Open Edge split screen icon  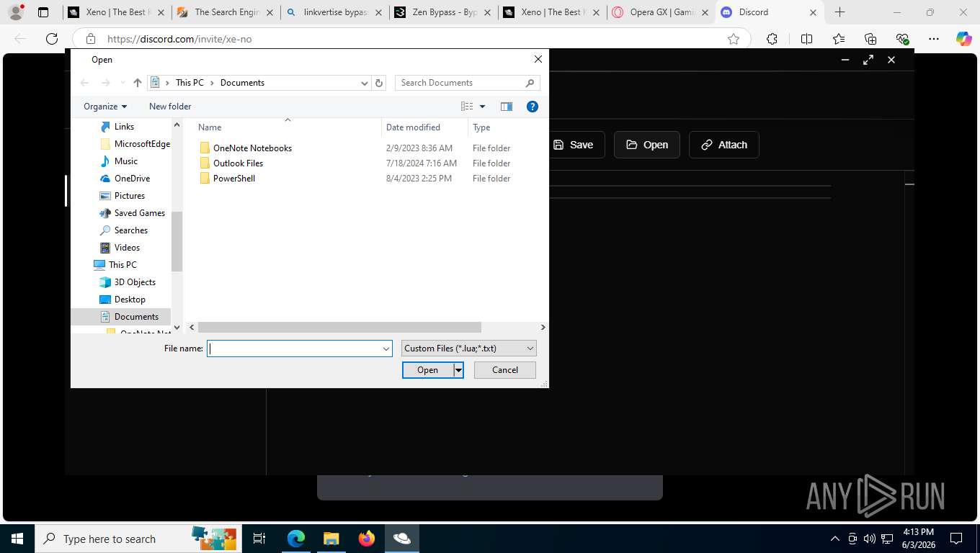point(806,39)
